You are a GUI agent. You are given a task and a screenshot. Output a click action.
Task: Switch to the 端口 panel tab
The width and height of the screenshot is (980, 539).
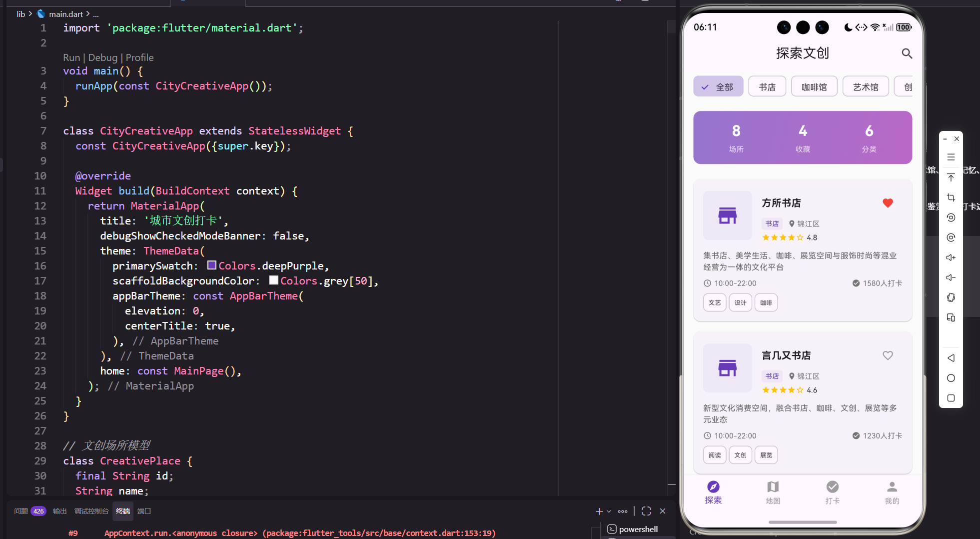144,511
